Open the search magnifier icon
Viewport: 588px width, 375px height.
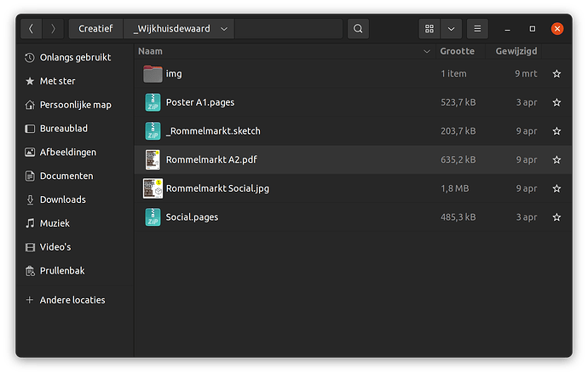pos(358,28)
